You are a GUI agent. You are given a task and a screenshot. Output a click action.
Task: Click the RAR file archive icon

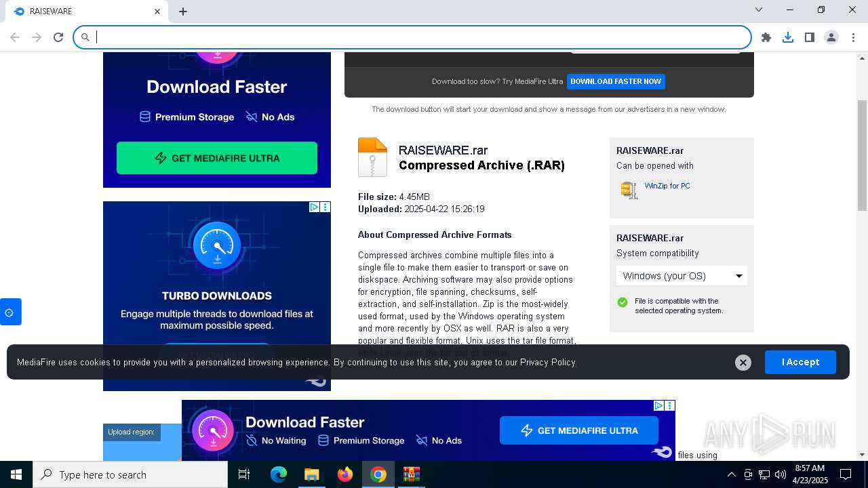[372, 157]
